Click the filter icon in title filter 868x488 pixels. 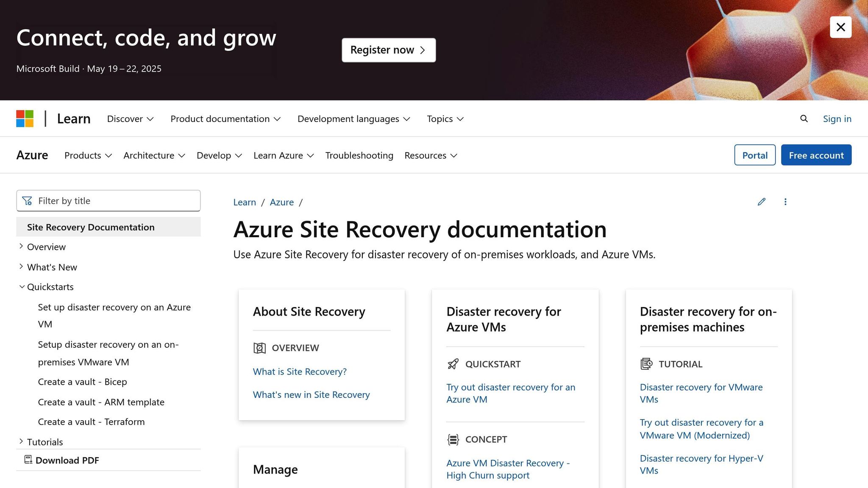click(x=27, y=201)
